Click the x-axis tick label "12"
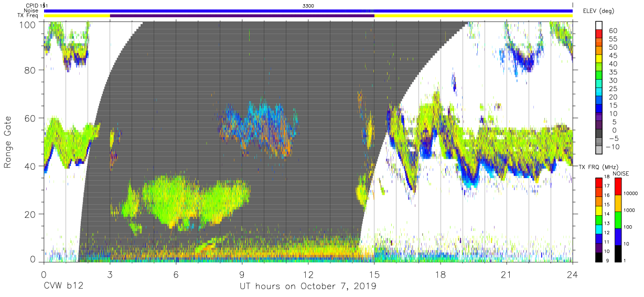Image resolution: width=644 pixels, height=297 pixels. pyautogui.click(x=308, y=274)
